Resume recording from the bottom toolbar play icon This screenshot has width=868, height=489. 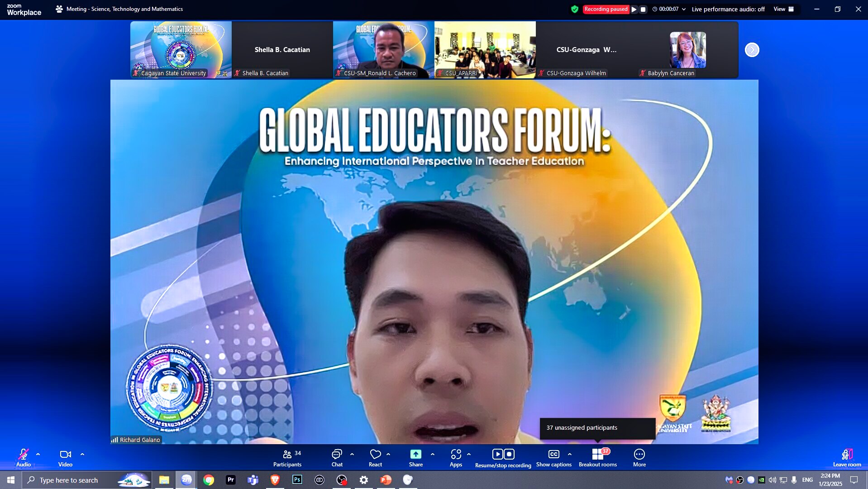(x=497, y=454)
